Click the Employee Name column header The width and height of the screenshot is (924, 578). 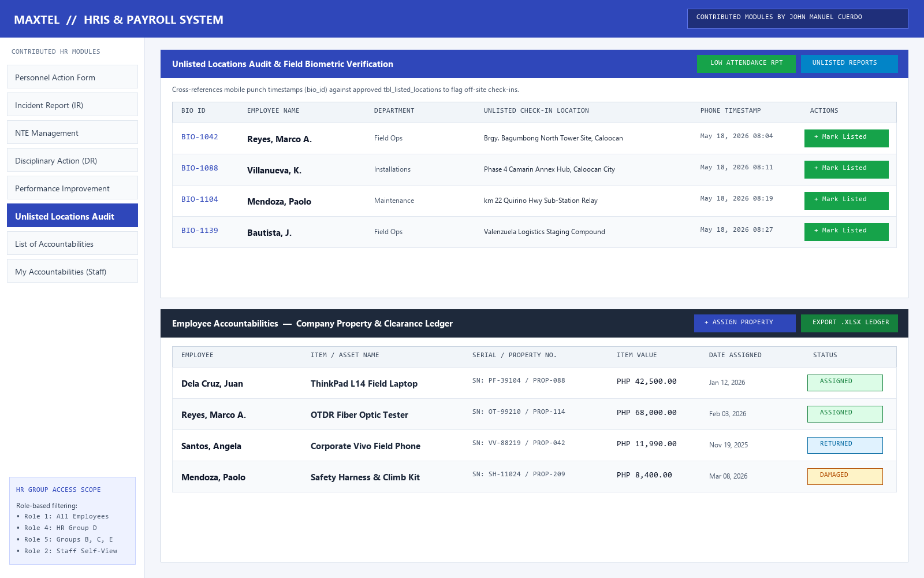click(x=273, y=111)
